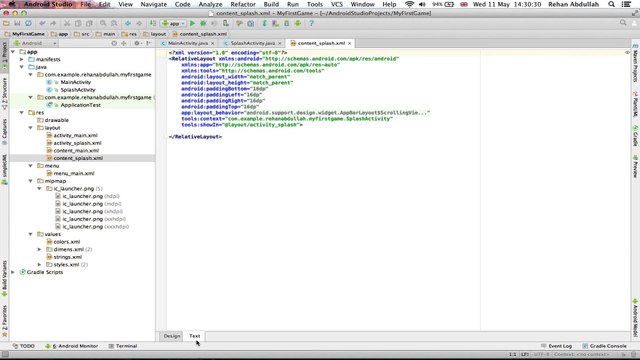The image size is (640, 360).
Task: Open the app run configuration dropdown
Action: pyautogui.click(x=173, y=24)
